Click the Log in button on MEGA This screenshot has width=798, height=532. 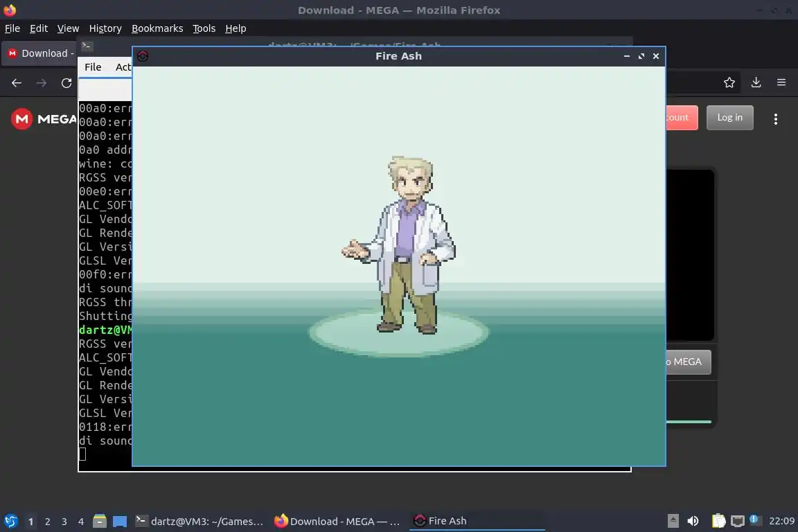pos(730,118)
